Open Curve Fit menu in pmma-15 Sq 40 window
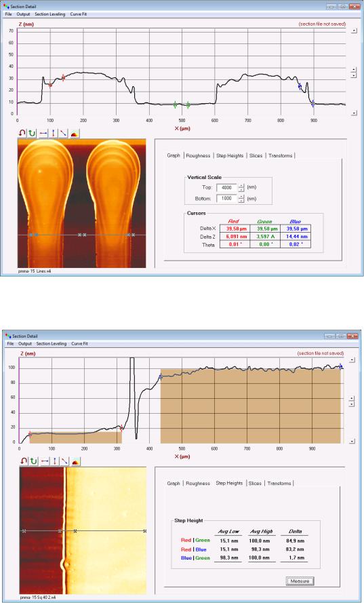 (79, 343)
